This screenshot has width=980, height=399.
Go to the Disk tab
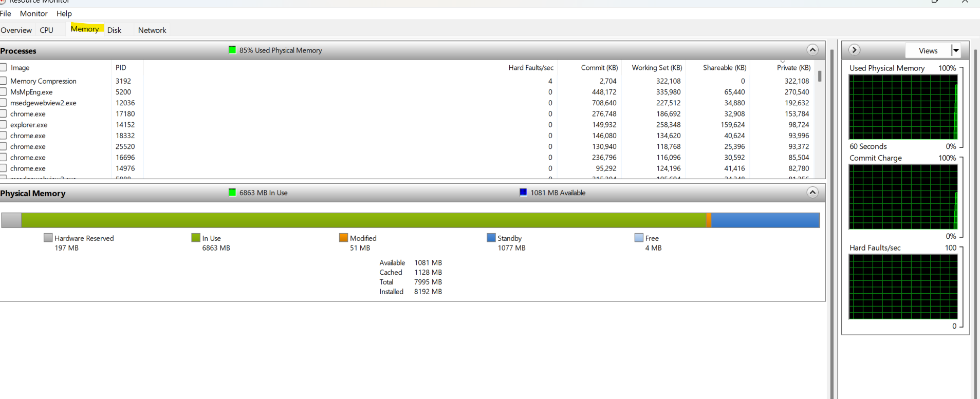[115, 30]
